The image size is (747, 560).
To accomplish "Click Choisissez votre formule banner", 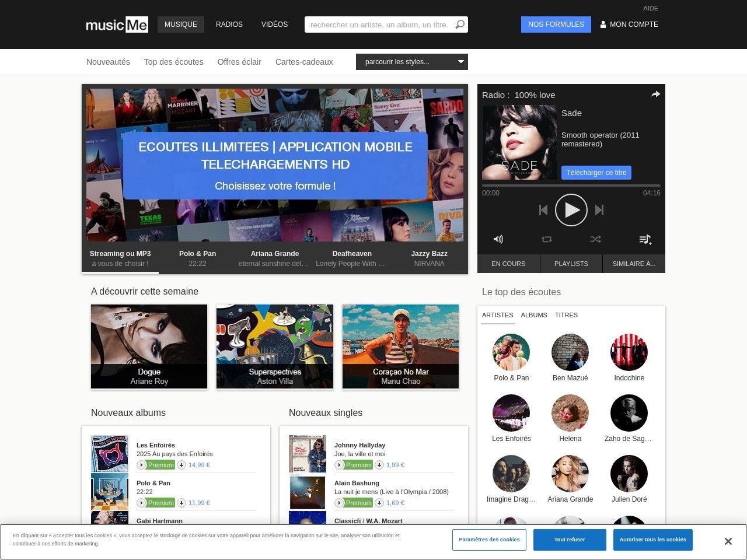I will [x=275, y=165].
